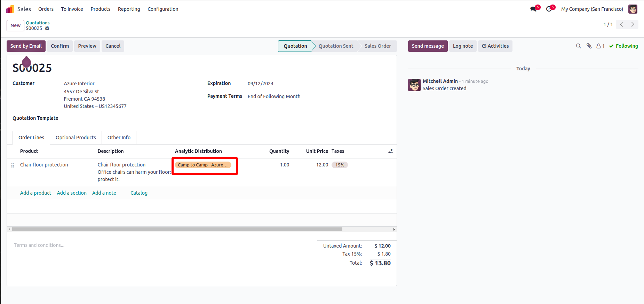Go to next record arrow
Screen dimensions: 644x304
pyautogui.click(x=633, y=24)
